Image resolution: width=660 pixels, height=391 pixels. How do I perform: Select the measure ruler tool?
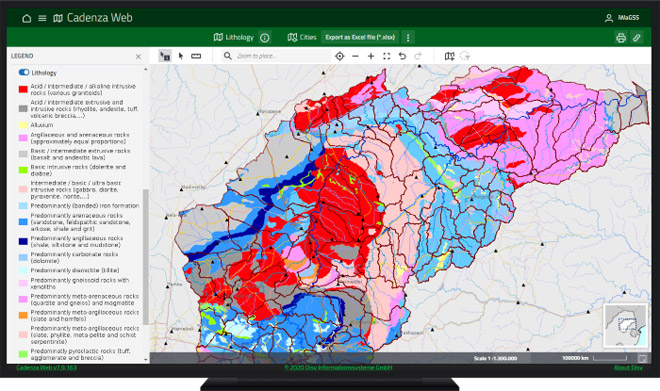(x=196, y=56)
